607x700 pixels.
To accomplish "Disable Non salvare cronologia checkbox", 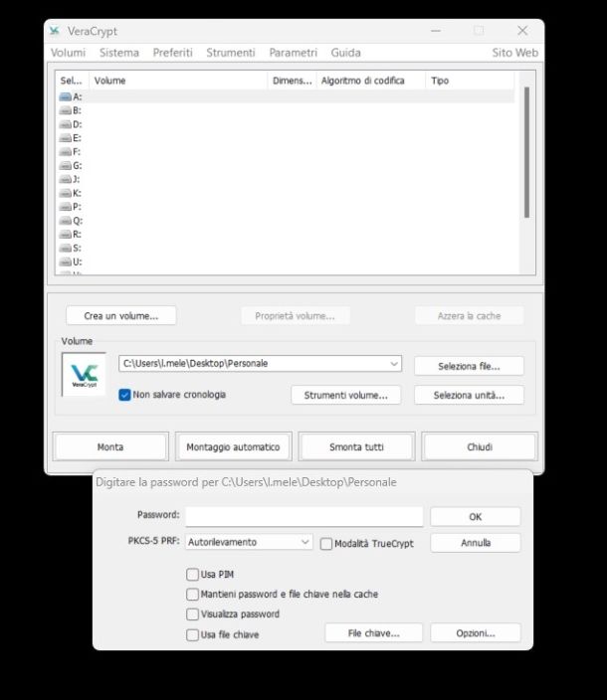I will [124, 395].
